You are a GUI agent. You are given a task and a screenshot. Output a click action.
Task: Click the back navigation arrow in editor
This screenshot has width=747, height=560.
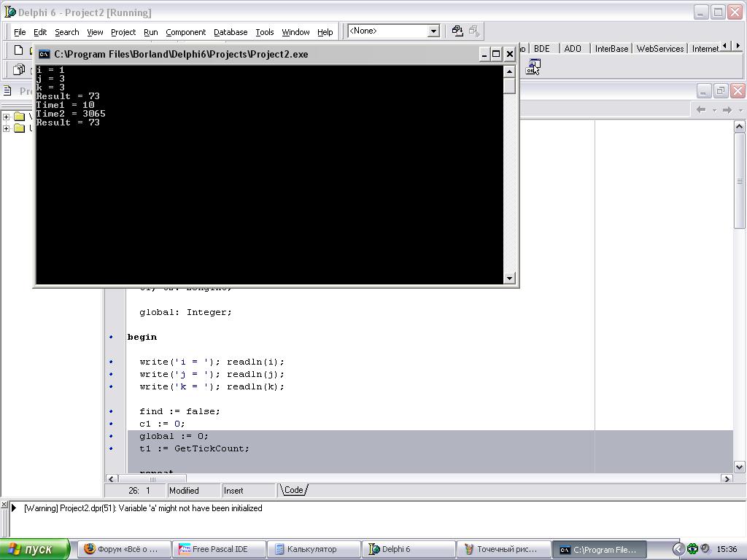pos(701,109)
